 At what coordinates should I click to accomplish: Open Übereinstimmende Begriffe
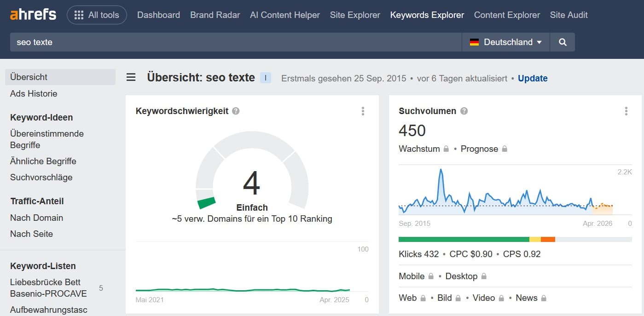click(47, 139)
